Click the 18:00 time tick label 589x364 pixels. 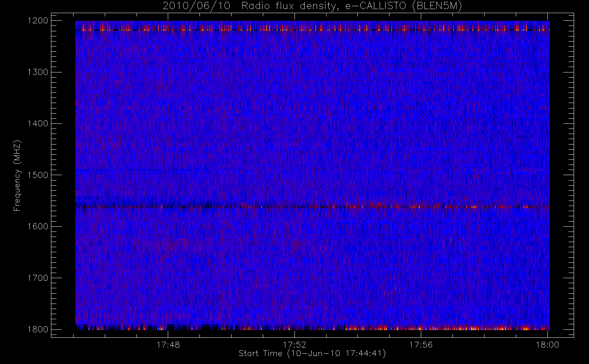(548, 345)
